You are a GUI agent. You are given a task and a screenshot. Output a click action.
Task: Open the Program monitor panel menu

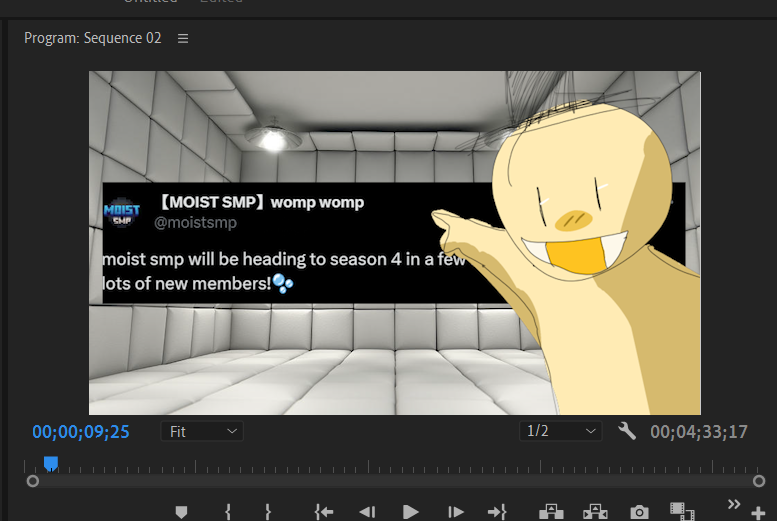click(x=183, y=39)
